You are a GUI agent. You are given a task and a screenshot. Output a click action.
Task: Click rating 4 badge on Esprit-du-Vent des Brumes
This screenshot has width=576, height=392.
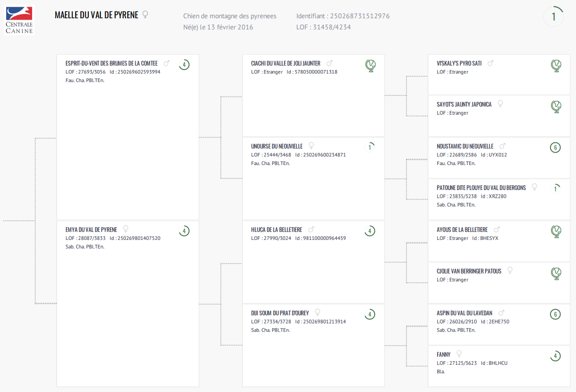click(184, 64)
